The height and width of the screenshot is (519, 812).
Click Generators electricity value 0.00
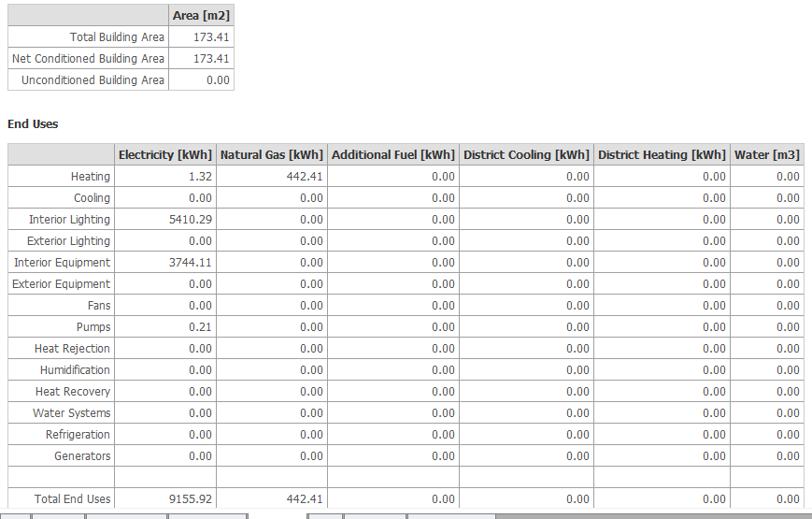click(x=200, y=456)
